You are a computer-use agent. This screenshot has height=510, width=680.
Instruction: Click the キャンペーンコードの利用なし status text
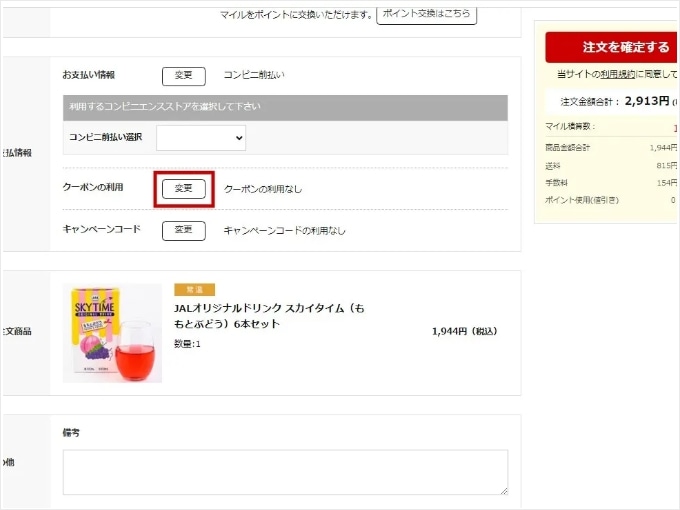[x=284, y=230]
